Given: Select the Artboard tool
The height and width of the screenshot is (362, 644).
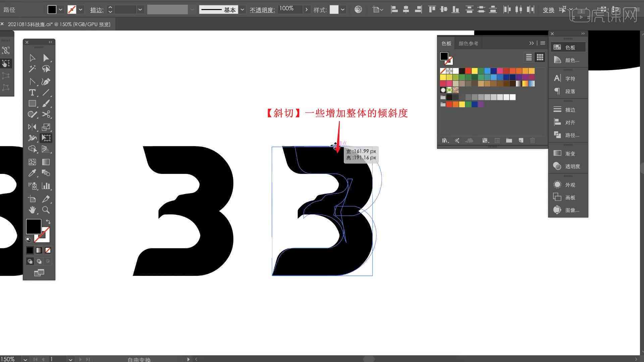Looking at the screenshot, I should pyautogui.click(x=32, y=199).
